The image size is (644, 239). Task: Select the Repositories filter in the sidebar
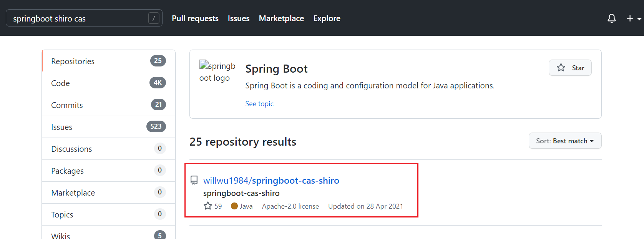(x=109, y=61)
